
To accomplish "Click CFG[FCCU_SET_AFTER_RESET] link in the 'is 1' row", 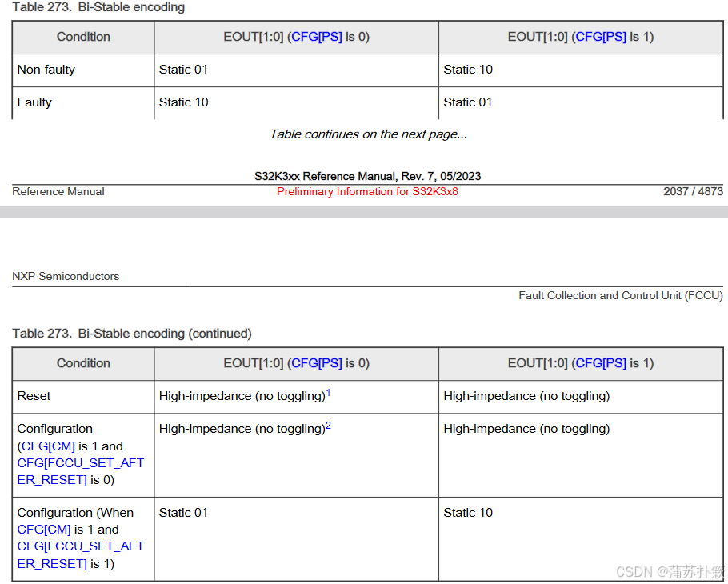I will pos(80,554).
